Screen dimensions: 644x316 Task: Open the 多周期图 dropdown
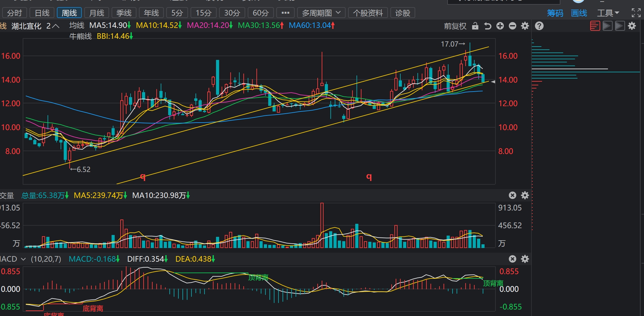[x=321, y=13]
